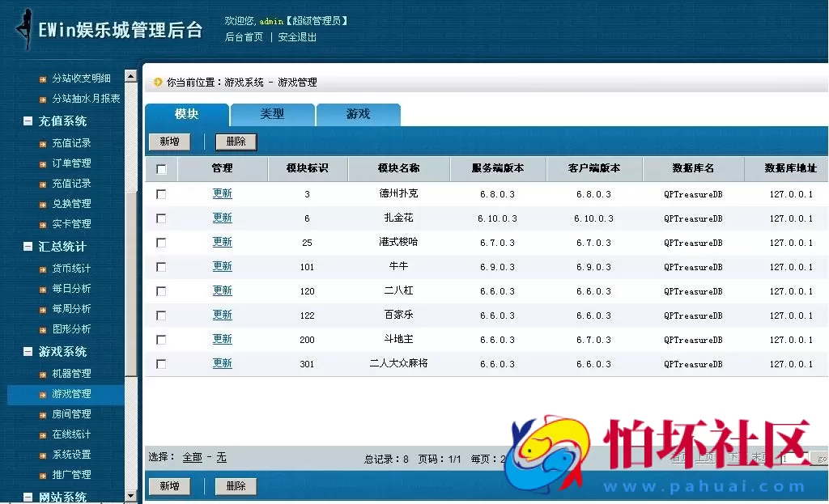Switch to the 游戏 tab
The width and height of the screenshot is (829, 504).
tap(358, 114)
